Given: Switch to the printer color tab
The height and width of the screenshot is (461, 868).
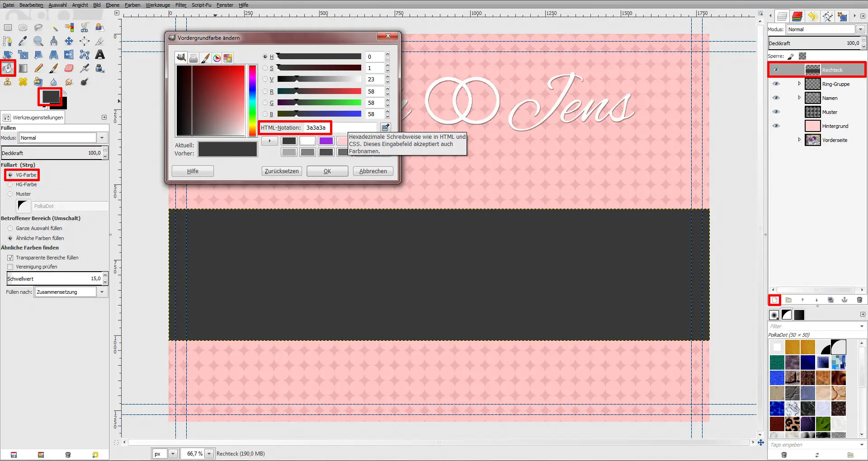Looking at the screenshot, I should click(193, 58).
